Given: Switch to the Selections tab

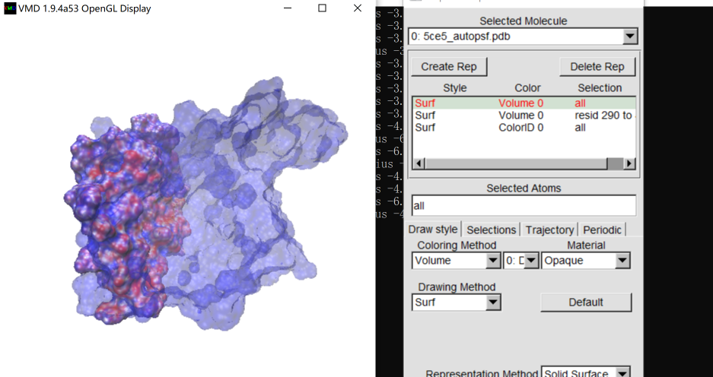Looking at the screenshot, I should pyautogui.click(x=491, y=230).
